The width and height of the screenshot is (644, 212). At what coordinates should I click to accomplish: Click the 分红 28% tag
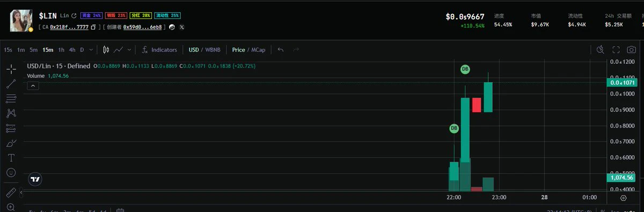(141, 16)
